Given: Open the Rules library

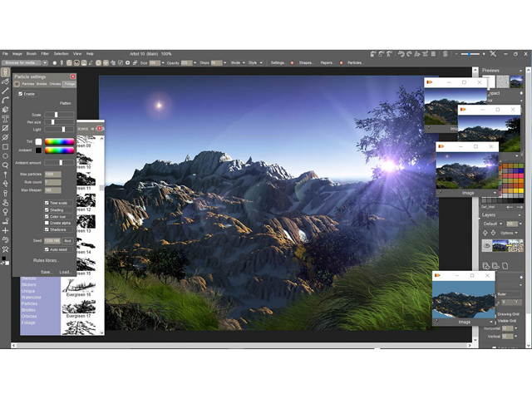Looking at the screenshot, I should (x=46, y=260).
